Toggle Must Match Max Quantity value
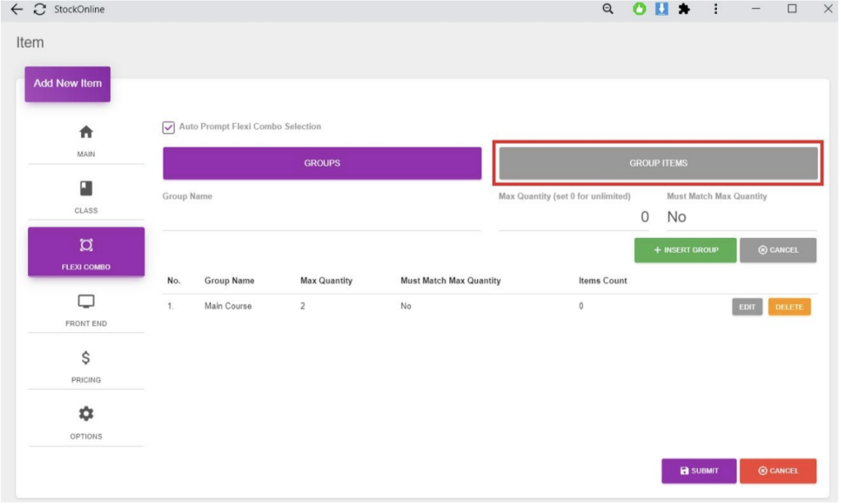Screen dimensions: 841x504 pos(677,218)
